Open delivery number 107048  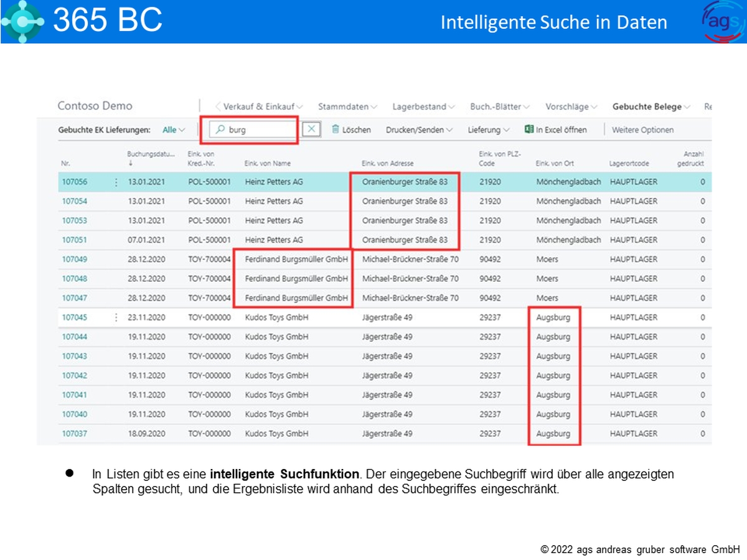click(x=74, y=279)
